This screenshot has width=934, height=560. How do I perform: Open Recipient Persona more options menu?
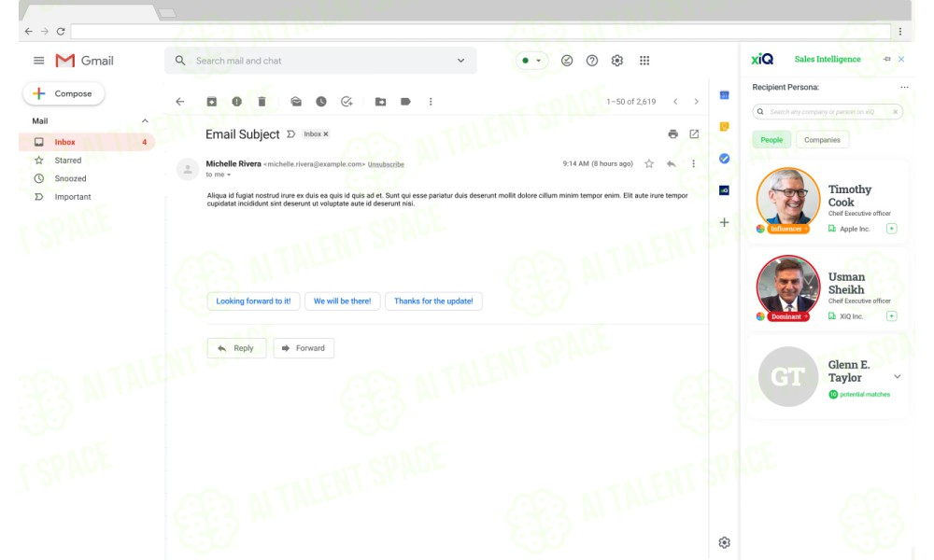(x=904, y=88)
